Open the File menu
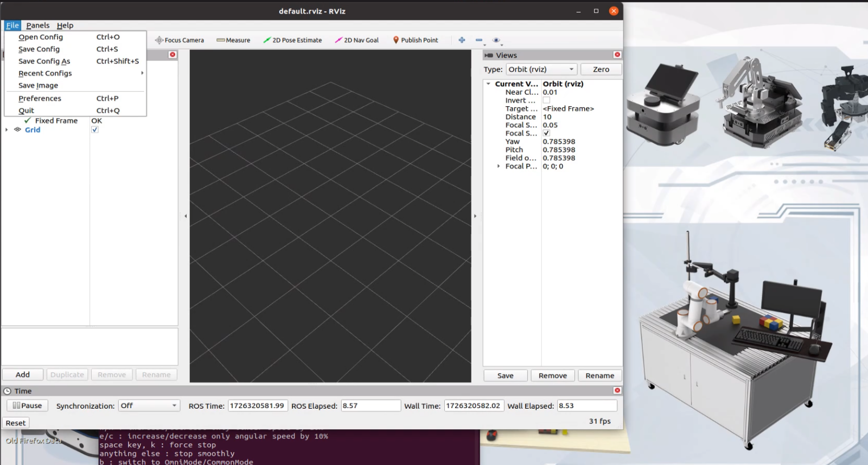This screenshot has height=465, width=868. (12, 25)
